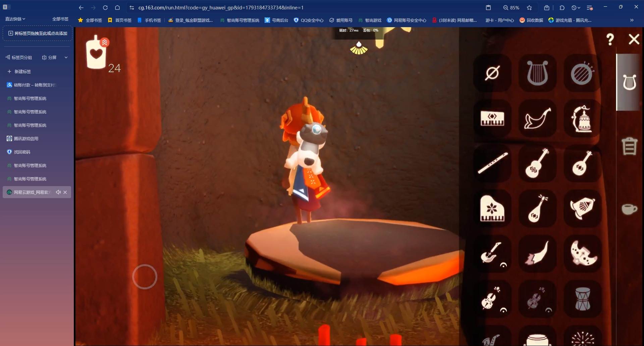Select the electric guitar instrument

(x=492, y=254)
